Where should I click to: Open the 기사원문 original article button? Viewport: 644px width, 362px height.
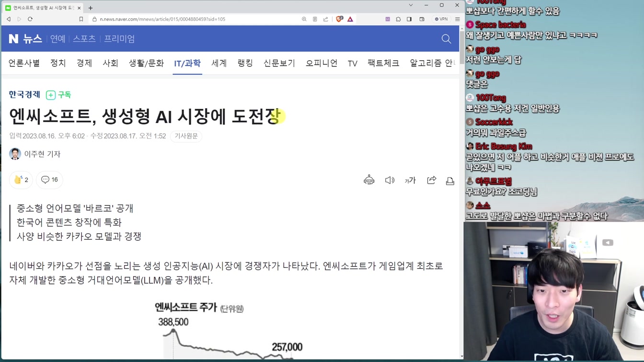tap(186, 136)
